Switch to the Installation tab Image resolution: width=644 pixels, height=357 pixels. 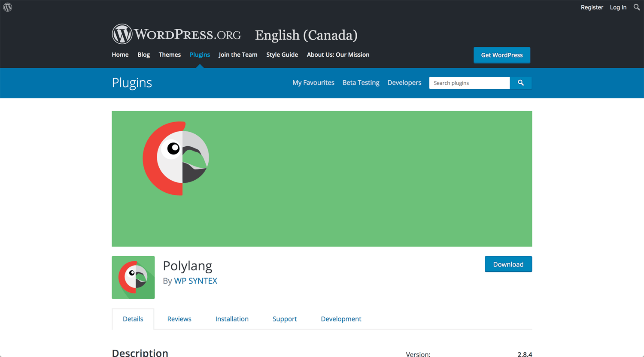pos(232,319)
